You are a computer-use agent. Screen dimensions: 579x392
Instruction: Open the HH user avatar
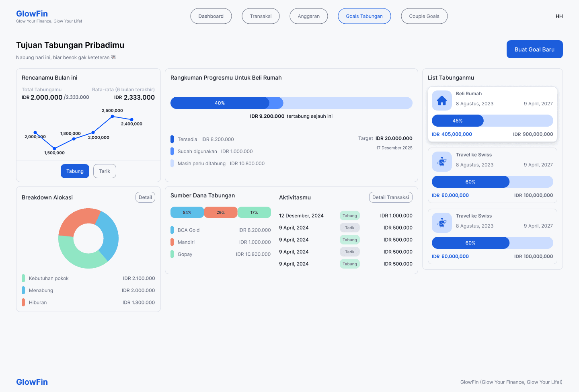(559, 16)
